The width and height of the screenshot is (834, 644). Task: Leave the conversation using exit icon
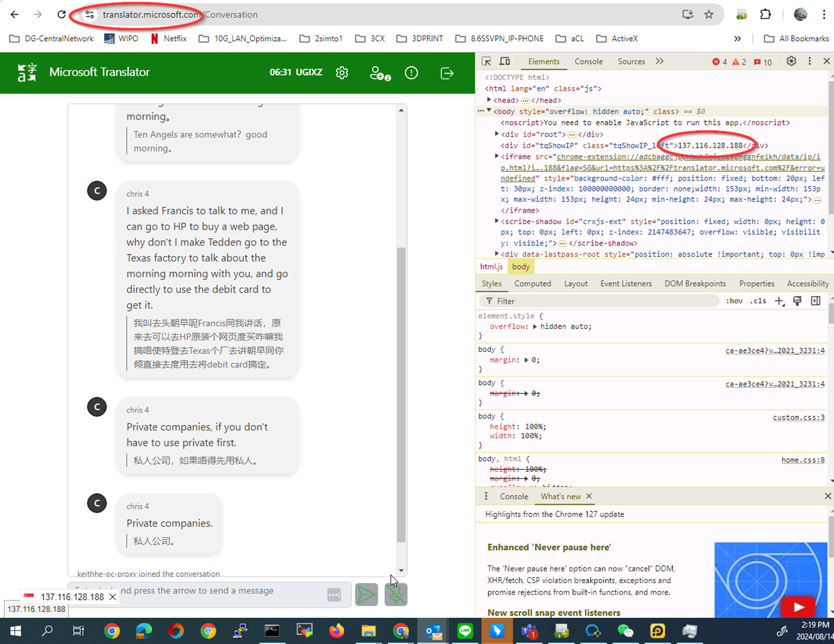click(447, 73)
